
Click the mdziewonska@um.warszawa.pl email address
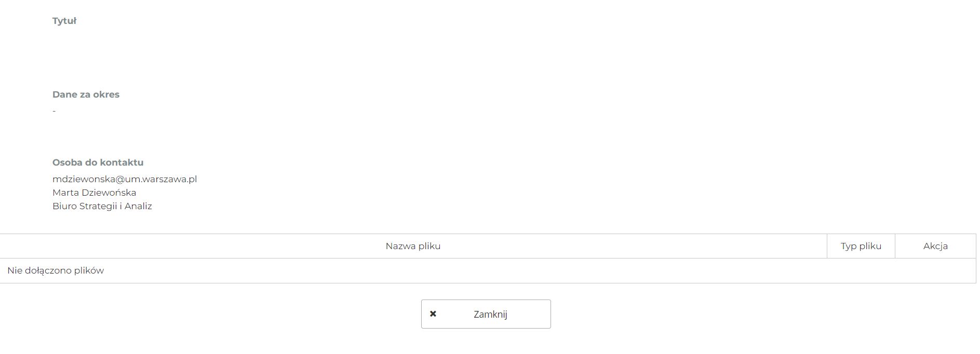click(x=125, y=179)
